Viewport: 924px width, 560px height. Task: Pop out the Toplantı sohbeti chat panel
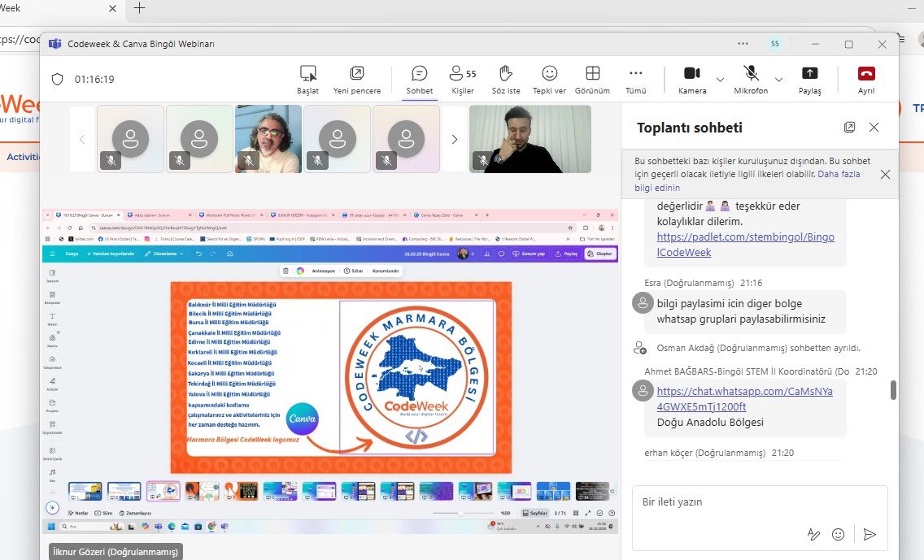[849, 127]
